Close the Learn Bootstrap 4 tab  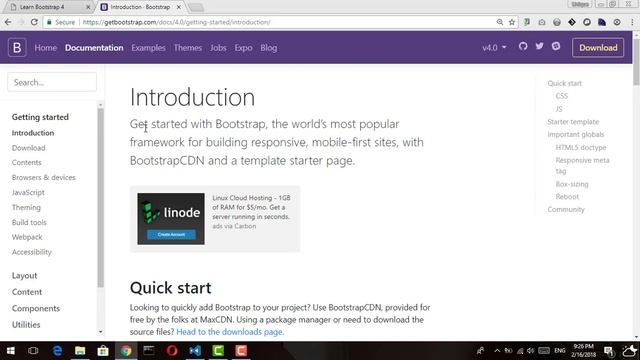88,7
